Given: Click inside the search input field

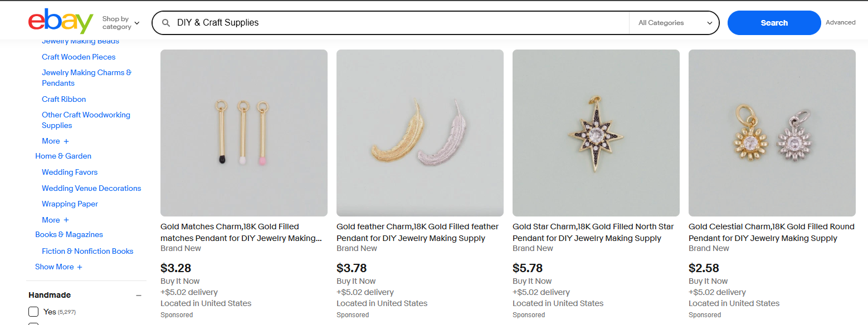Looking at the screenshot, I should point(390,23).
